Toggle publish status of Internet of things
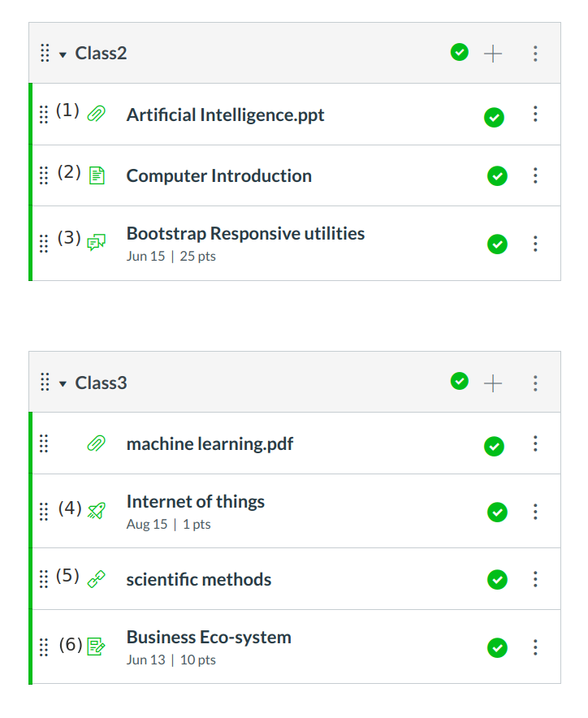Viewport: 588px width, 718px height. [x=497, y=512]
